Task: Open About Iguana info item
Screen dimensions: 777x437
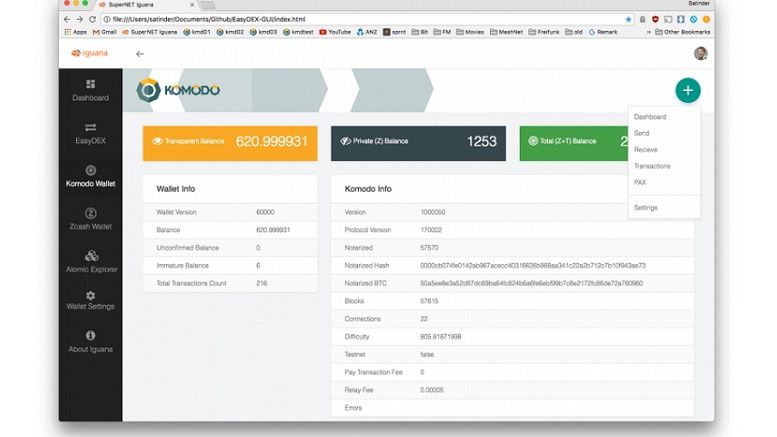Action: click(90, 342)
